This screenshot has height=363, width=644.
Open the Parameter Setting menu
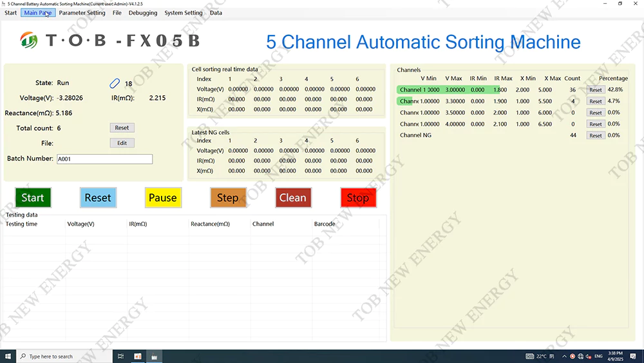tap(82, 13)
